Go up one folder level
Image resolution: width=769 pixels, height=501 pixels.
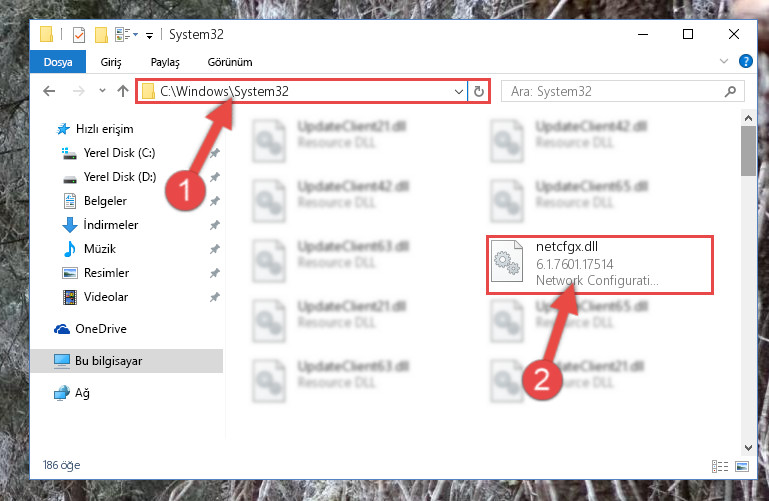(123, 91)
